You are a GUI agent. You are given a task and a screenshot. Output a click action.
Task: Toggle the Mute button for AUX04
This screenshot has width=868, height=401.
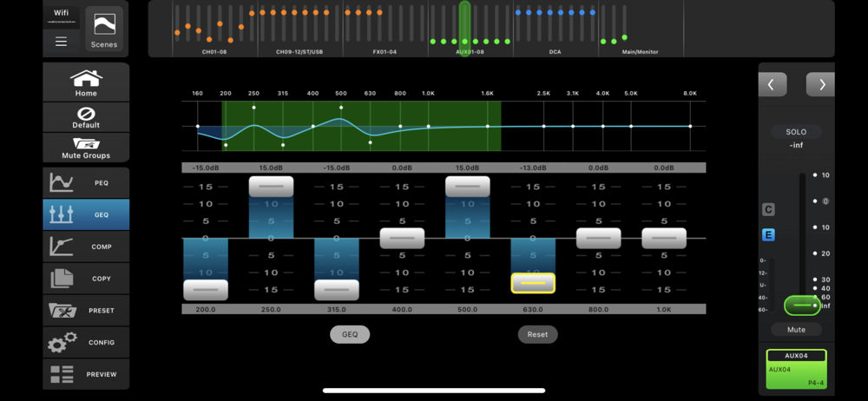tap(796, 330)
